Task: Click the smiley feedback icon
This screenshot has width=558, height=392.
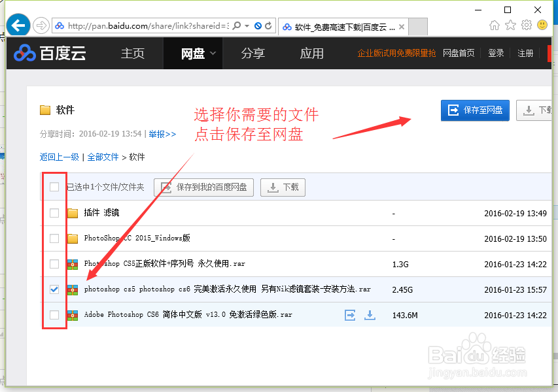Action: tap(542, 25)
